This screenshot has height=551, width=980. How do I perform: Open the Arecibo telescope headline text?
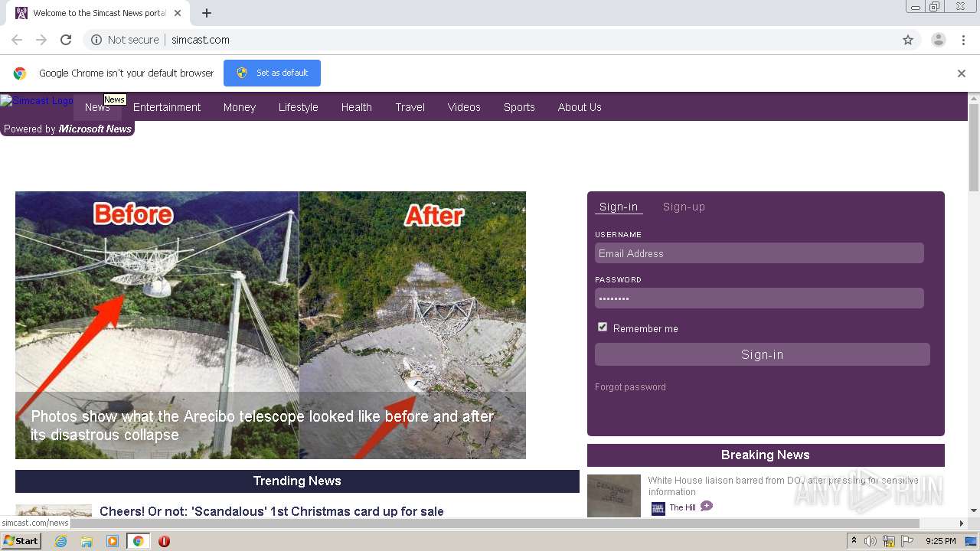(x=262, y=425)
